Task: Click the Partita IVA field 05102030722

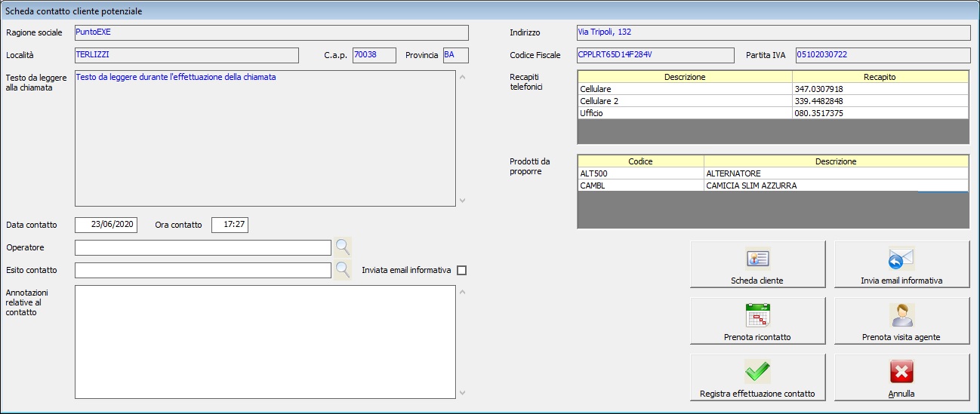Action: 883,55
